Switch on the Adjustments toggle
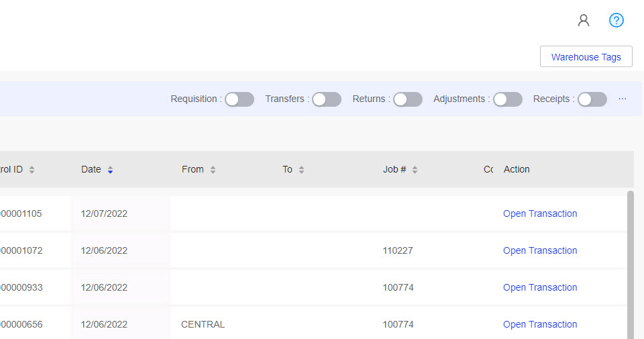644x339 pixels. click(508, 99)
